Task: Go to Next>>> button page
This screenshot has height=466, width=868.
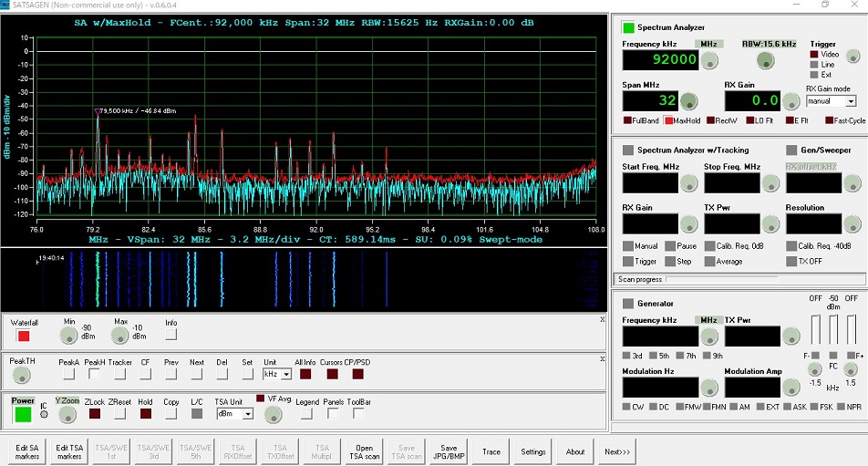Action: tap(617, 451)
